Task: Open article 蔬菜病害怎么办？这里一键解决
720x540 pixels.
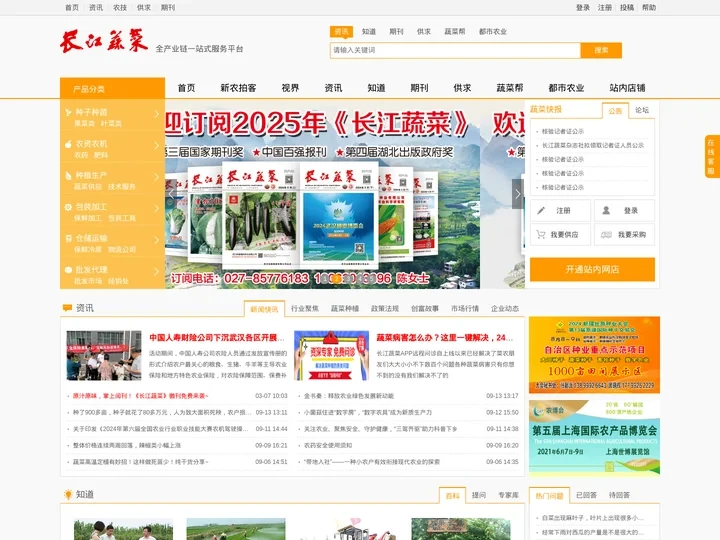Action: [x=444, y=338]
